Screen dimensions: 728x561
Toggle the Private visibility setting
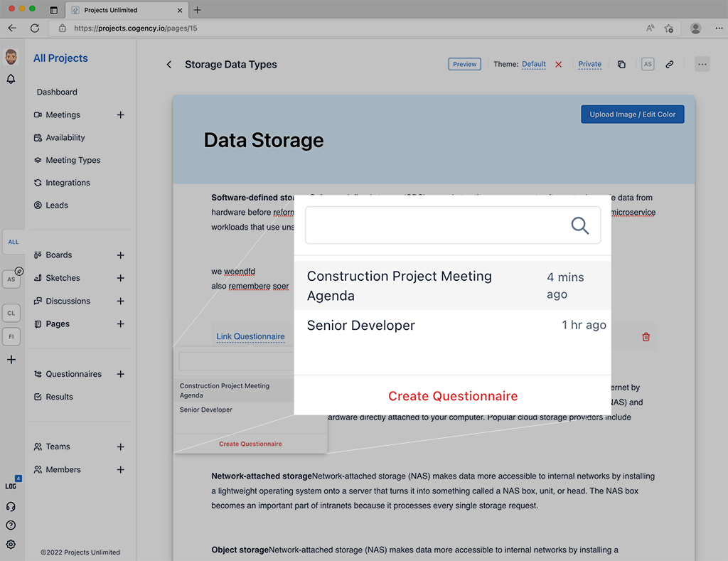[589, 64]
